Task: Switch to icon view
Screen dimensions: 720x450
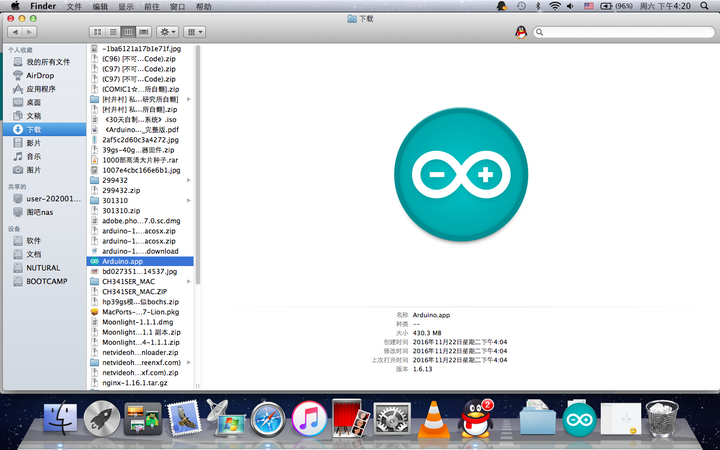Action: point(97,32)
